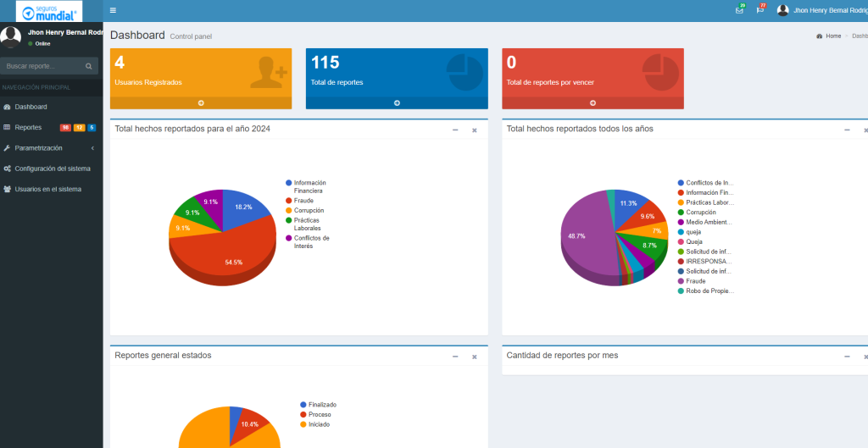This screenshot has height=448, width=868.
Task: Toggle sidebar with hamburger menu icon
Action: 113,10
